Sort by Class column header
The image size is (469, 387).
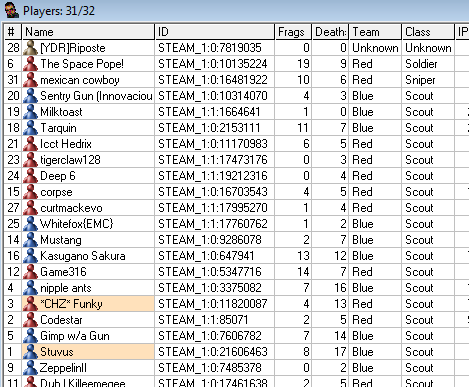click(x=428, y=32)
